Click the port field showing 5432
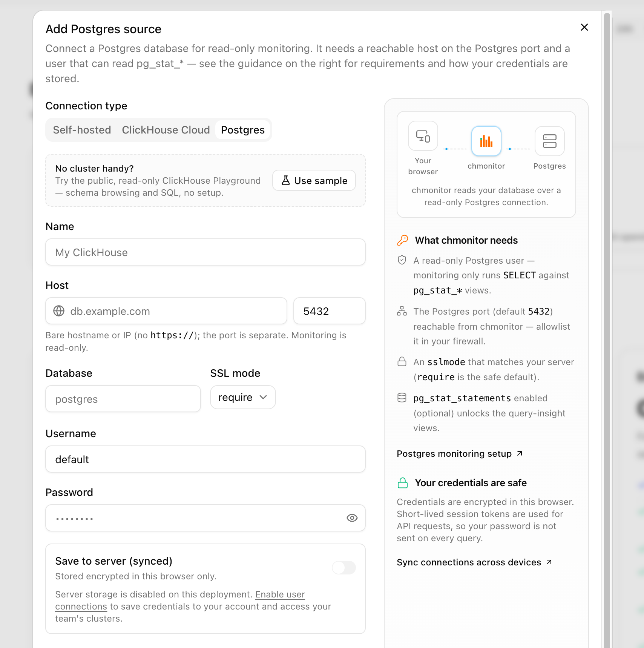Image resolution: width=644 pixels, height=648 pixels. [x=330, y=311]
